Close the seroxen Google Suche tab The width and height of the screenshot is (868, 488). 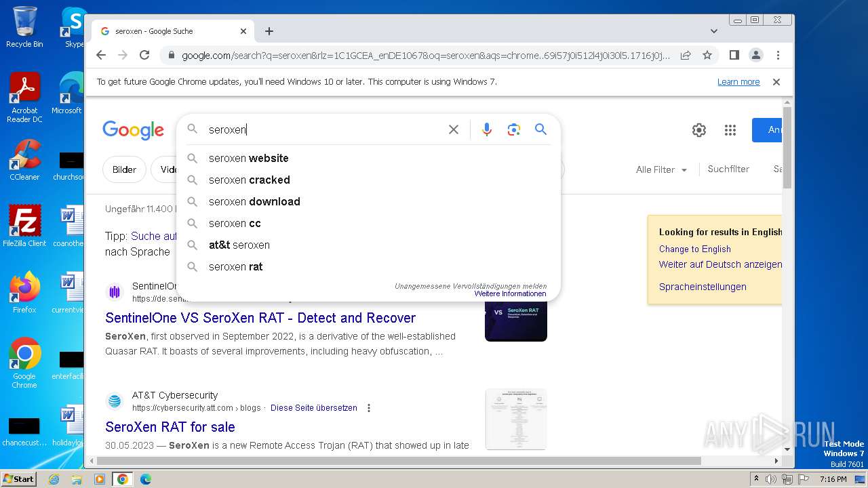point(243,31)
